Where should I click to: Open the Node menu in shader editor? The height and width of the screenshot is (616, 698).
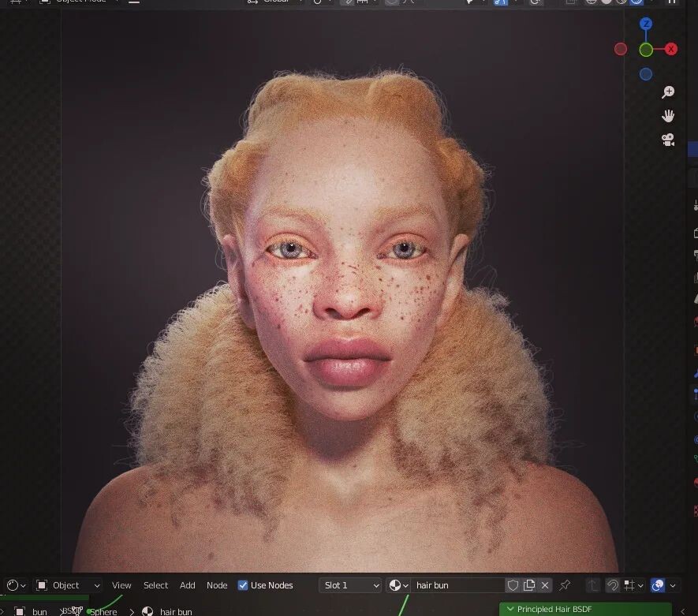217,585
